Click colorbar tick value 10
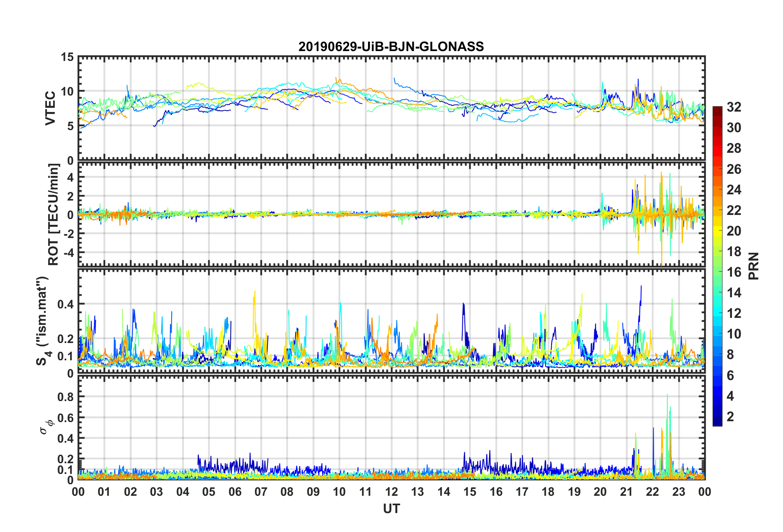Screen dimensions: 783x532 (x=734, y=334)
